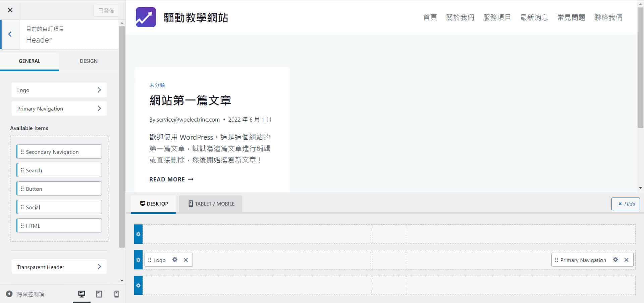Select desktop preview device icon
The image size is (644, 303).
tap(82, 294)
